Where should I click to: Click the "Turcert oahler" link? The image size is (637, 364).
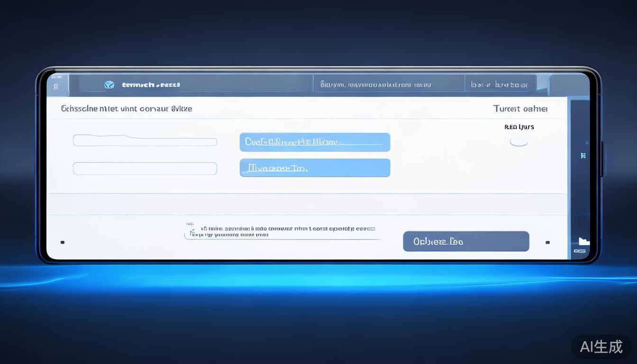click(x=520, y=109)
